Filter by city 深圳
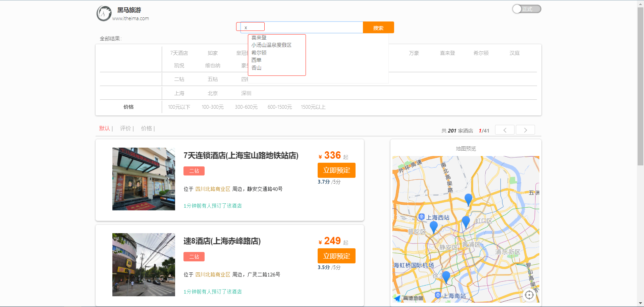The image size is (644, 307). [246, 93]
